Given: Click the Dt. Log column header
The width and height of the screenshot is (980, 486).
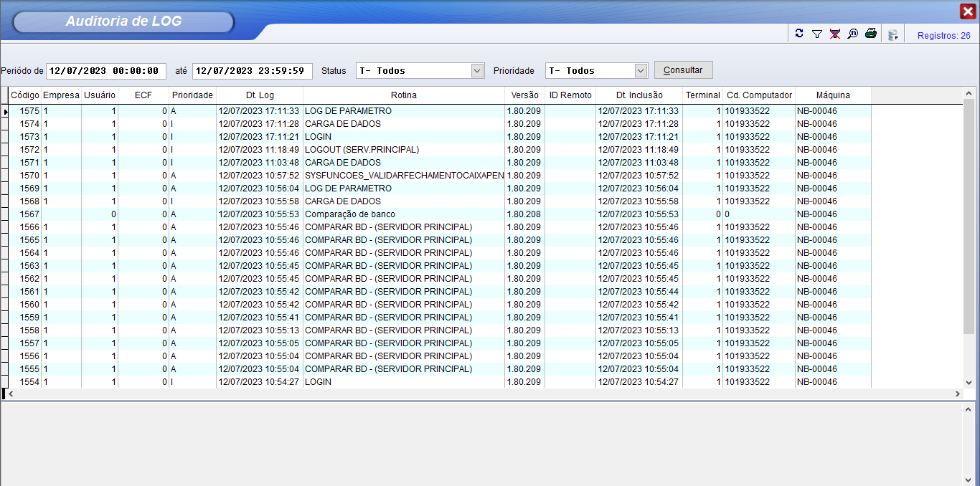Looking at the screenshot, I should click(259, 95).
